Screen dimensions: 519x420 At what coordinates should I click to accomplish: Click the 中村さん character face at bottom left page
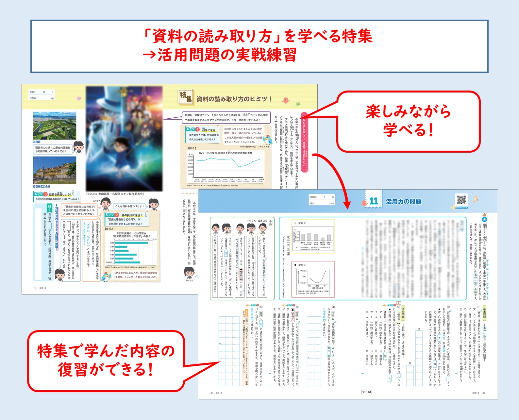click(x=189, y=273)
